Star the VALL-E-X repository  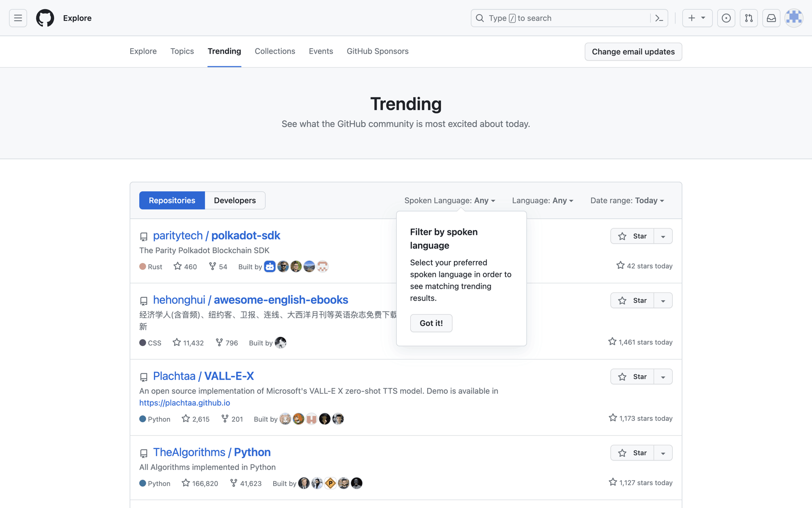click(x=632, y=377)
